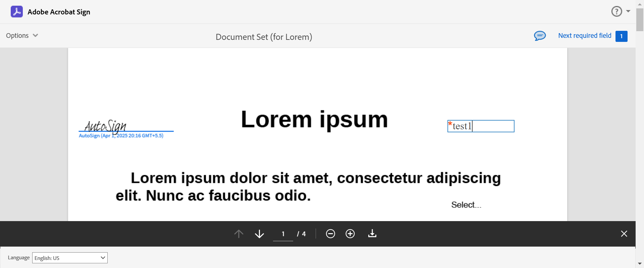The image size is (644, 268).
Task: Jump to Next required field link
Action: (585, 36)
